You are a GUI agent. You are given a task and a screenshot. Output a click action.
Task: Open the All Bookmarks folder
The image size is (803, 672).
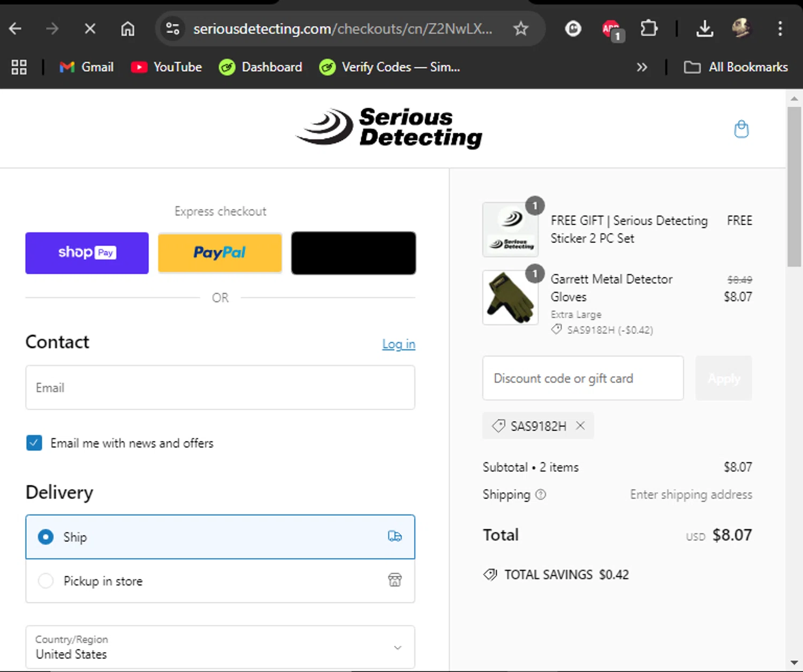(x=736, y=67)
